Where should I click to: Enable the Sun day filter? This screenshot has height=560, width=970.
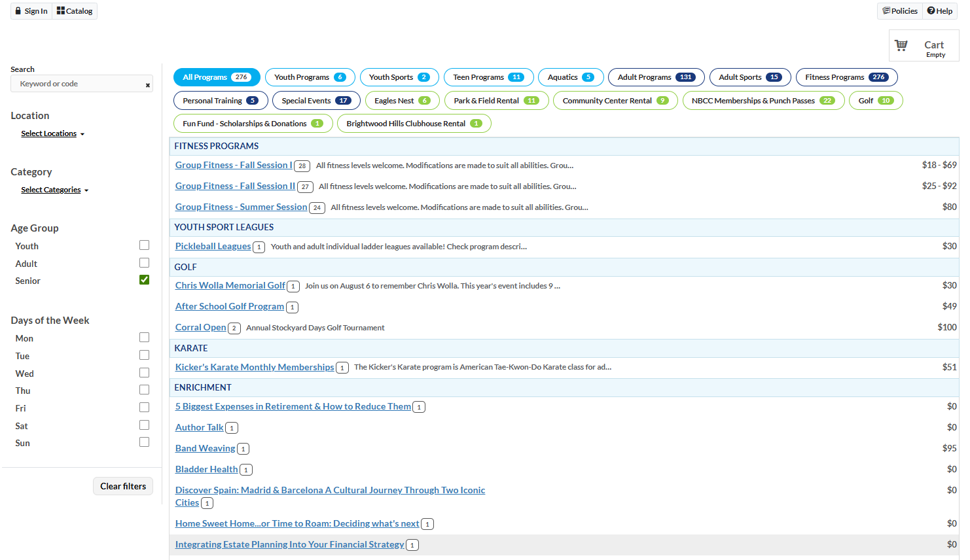coord(144,442)
